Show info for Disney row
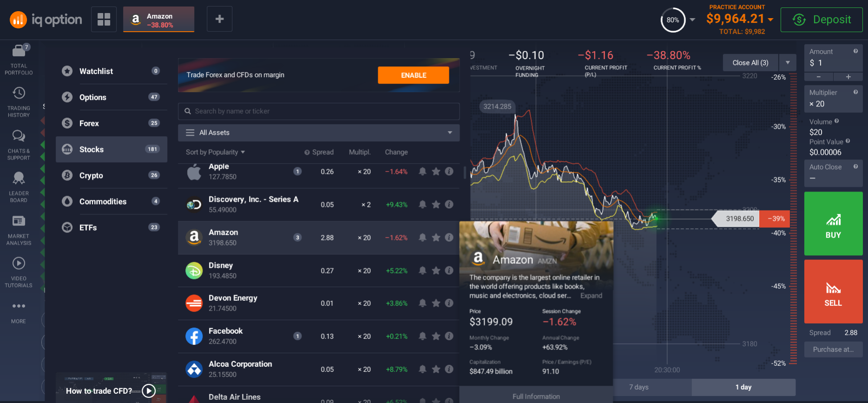The width and height of the screenshot is (868, 403). [449, 271]
